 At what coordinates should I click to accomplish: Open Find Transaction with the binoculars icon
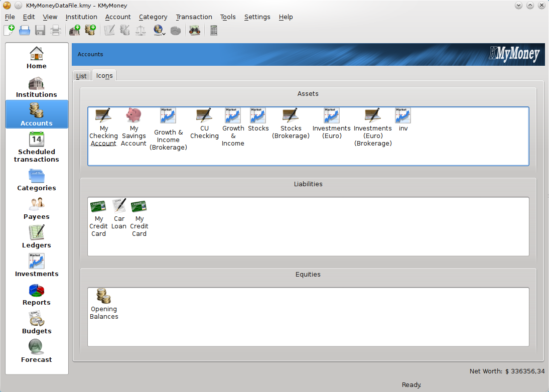(195, 31)
